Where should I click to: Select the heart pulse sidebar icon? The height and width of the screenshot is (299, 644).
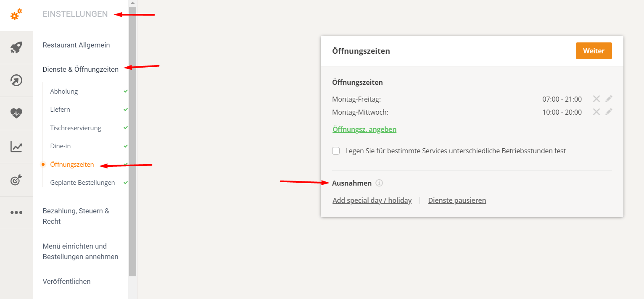click(16, 113)
